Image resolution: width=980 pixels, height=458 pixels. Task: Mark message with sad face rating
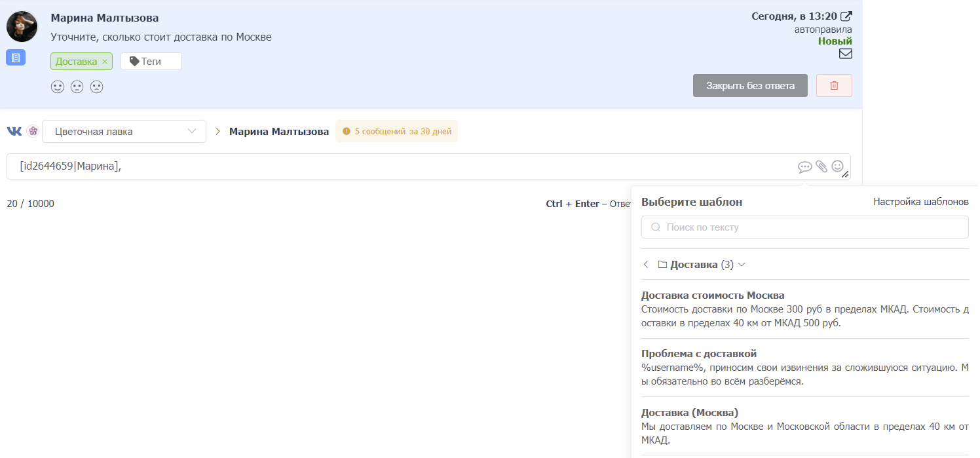point(97,86)
